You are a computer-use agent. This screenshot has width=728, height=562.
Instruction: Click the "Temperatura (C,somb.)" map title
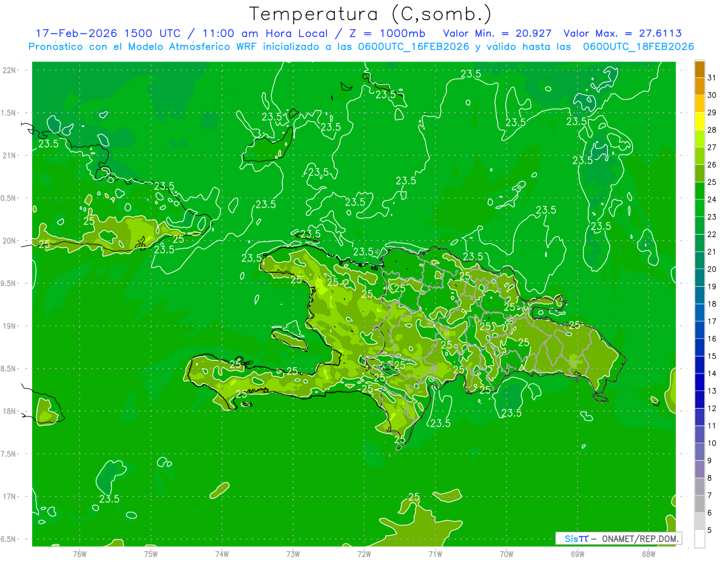tap(371, 13)
